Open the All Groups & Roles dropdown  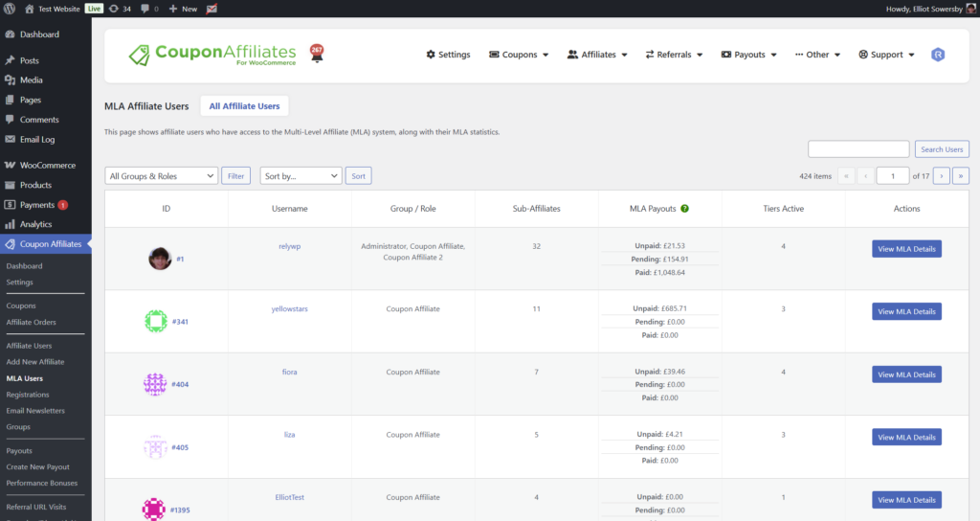(x=161, y=176)
